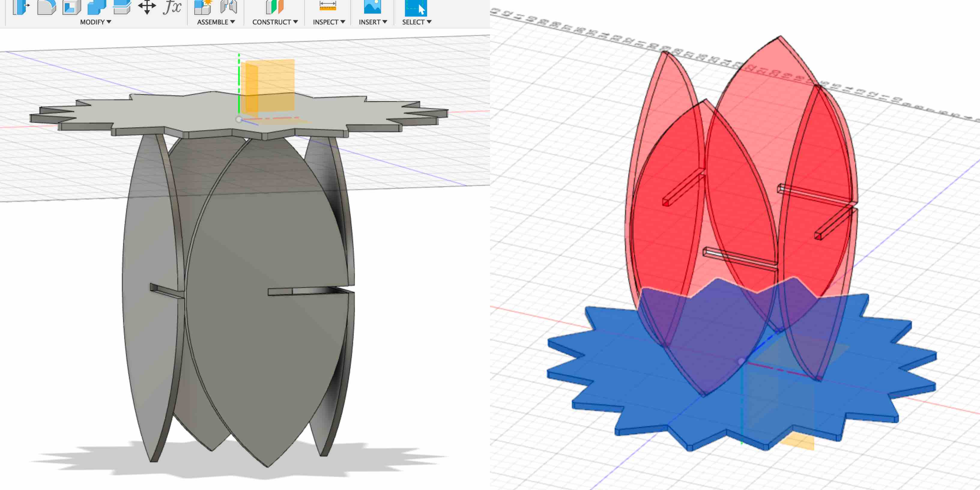Click the Insert image icon
The height and width of the screenshot is (490, 980).
click(x=372, y=7)
